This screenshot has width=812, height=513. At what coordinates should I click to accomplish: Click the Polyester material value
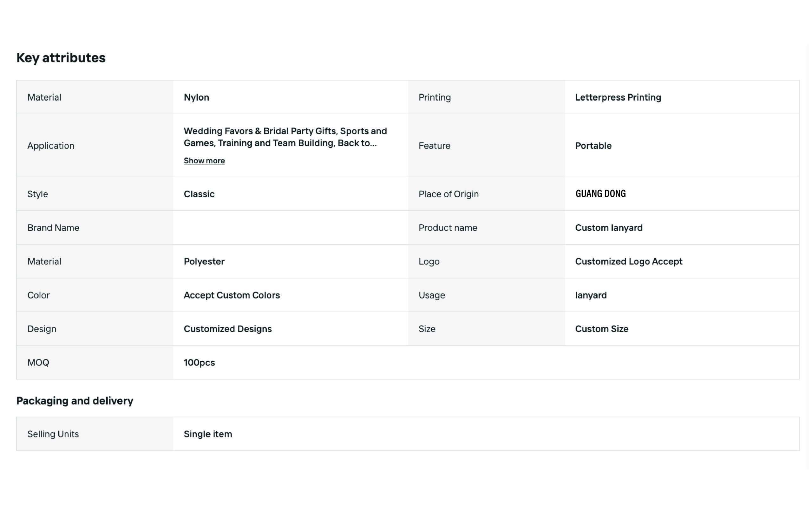pyautogui.click(x=204, y=261)
